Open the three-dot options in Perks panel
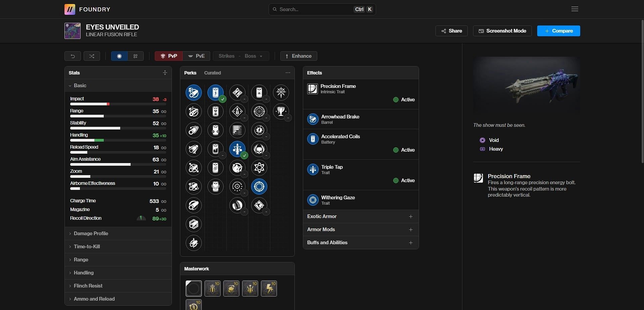 [288, 72]
